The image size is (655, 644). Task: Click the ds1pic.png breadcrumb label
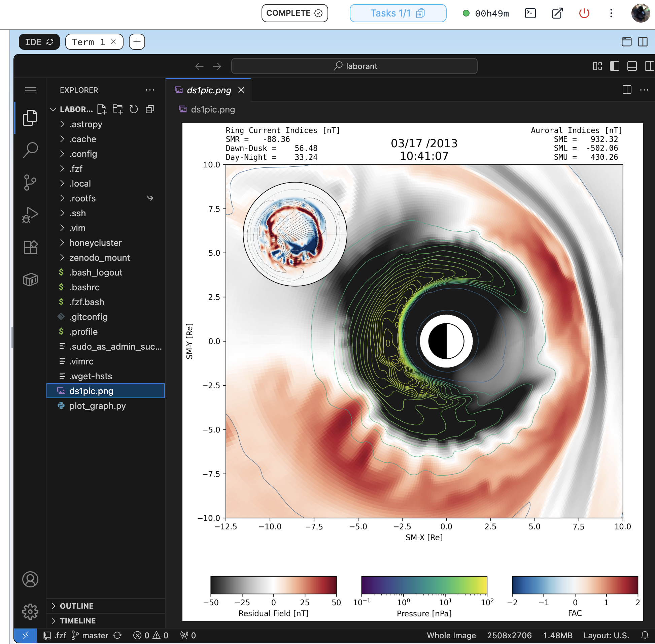(x=213, y=109)
